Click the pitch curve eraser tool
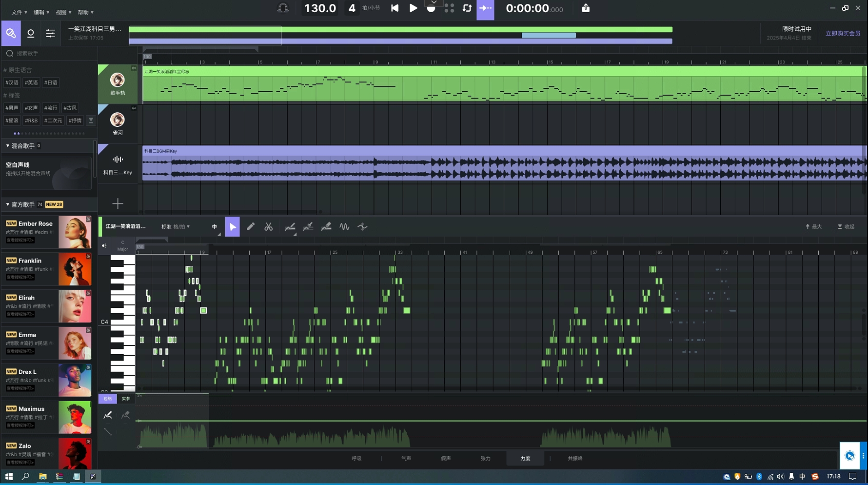Image resolution: width=868 pixels, height=485 pixels. click(326, 227)
